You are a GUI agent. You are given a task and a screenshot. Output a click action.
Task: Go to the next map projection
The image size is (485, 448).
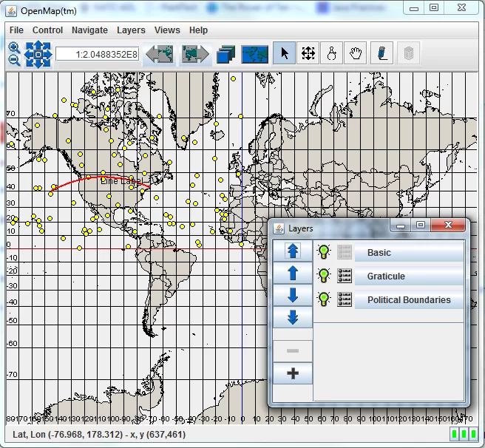tap(195, 54)
